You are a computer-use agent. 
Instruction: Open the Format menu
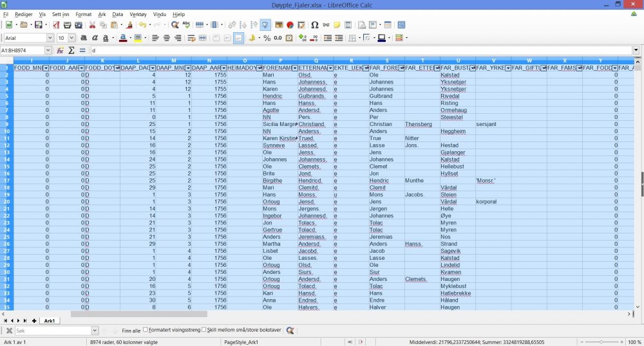point(83,14)
